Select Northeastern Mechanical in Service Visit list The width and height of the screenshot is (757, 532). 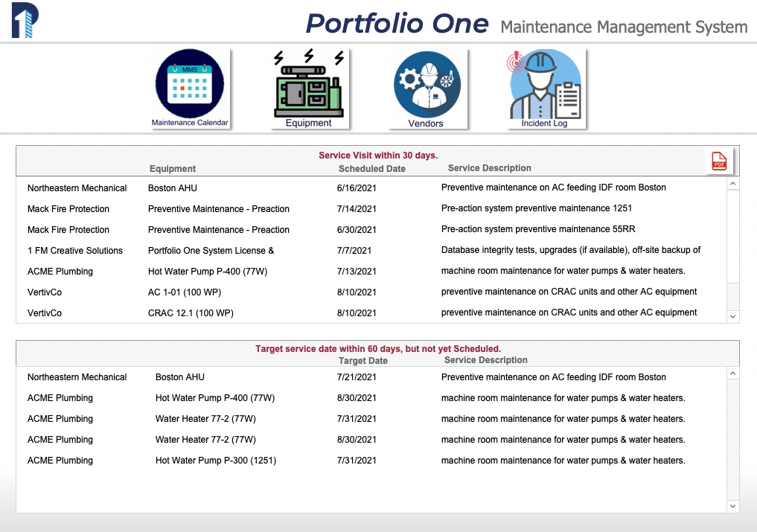[x=77, y=188]
